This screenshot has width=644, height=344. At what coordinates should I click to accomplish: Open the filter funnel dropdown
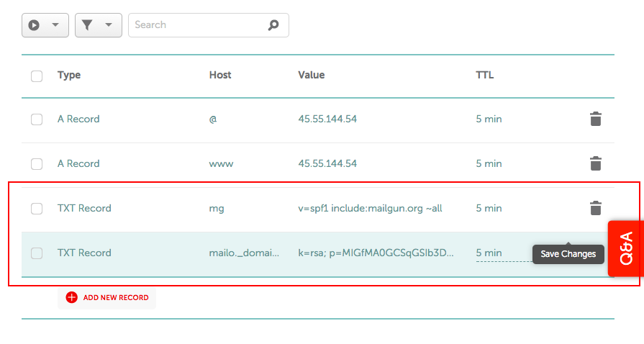point(98,25)
